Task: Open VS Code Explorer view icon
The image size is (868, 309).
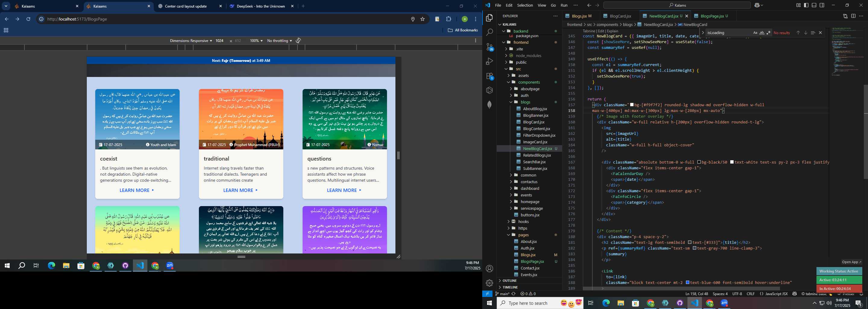Action: coord(489,18)
